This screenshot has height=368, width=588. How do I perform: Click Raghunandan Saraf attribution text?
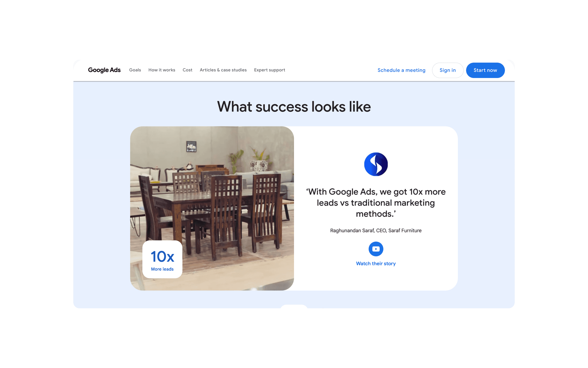(376, 231)
